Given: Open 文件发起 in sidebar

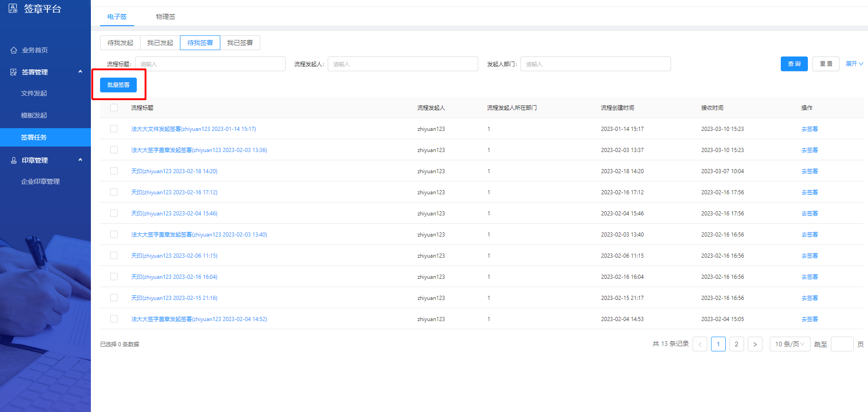Looking at the screenshot, I should 34,93.
